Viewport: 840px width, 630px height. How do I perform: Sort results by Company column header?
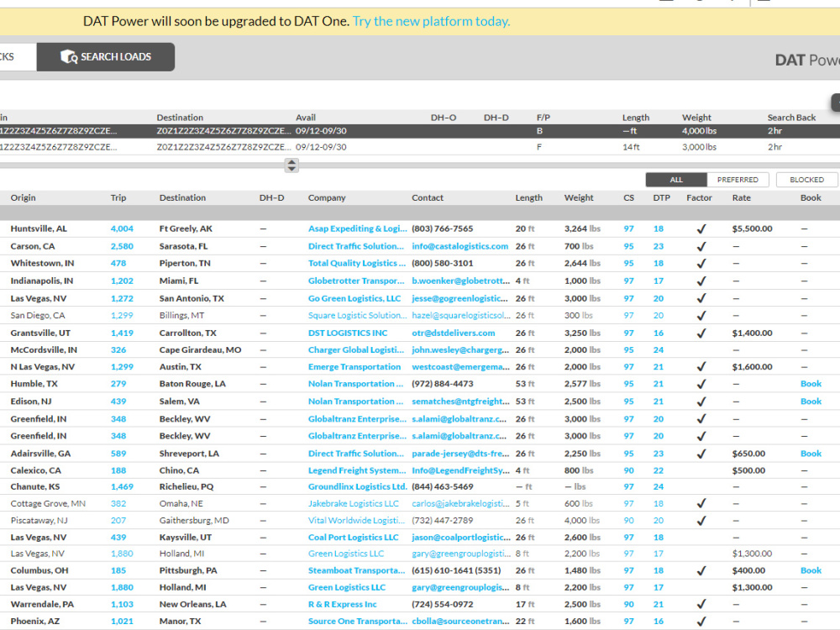click(327, 197)
